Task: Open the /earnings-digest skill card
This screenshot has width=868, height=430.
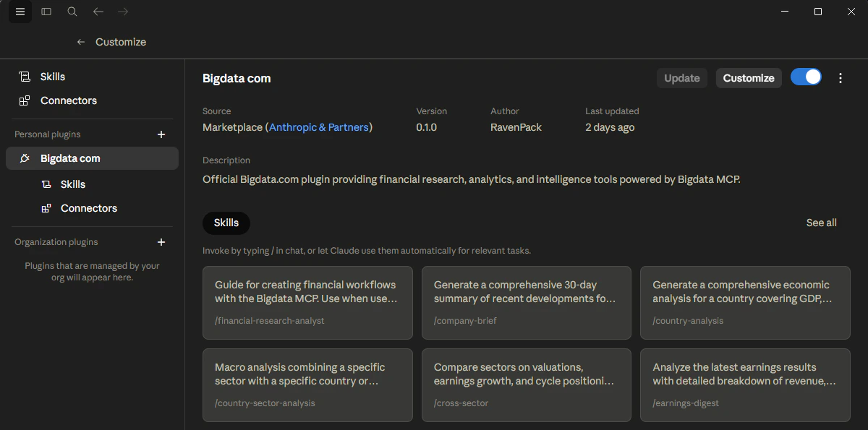Action: pyautogui.click(x=745, y=385)
